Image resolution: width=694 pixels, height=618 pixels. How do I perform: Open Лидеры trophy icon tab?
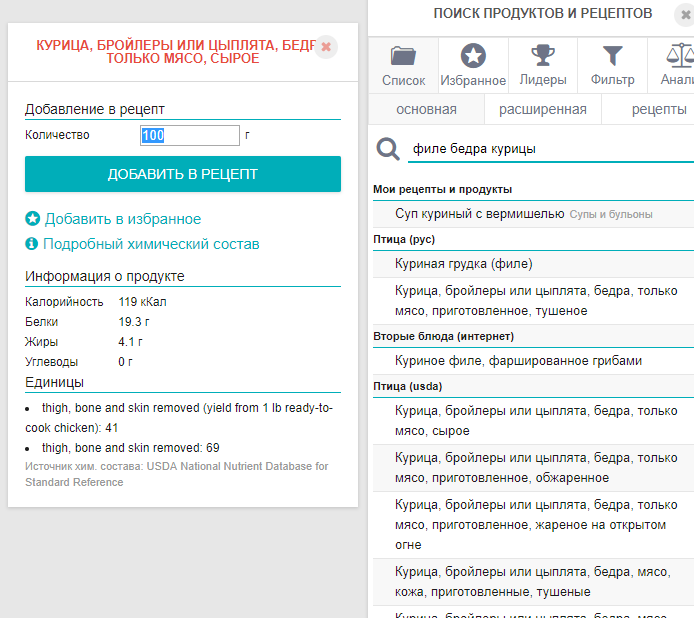(543, 66)
